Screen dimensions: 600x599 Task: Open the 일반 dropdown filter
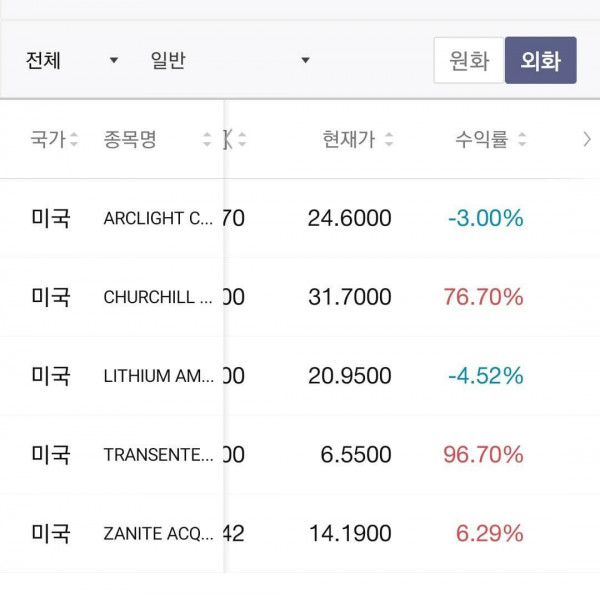tap(230, 60)
